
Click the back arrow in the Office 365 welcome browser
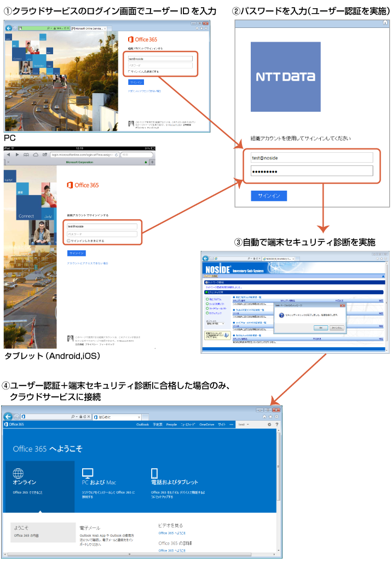pos(8,417)
